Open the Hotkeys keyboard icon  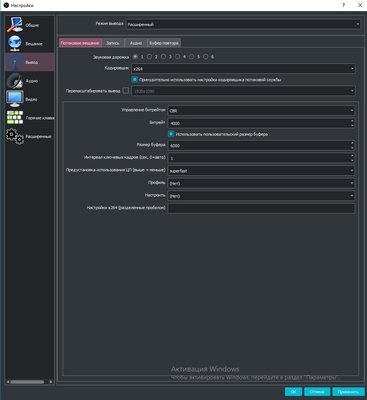click(15, 118)
